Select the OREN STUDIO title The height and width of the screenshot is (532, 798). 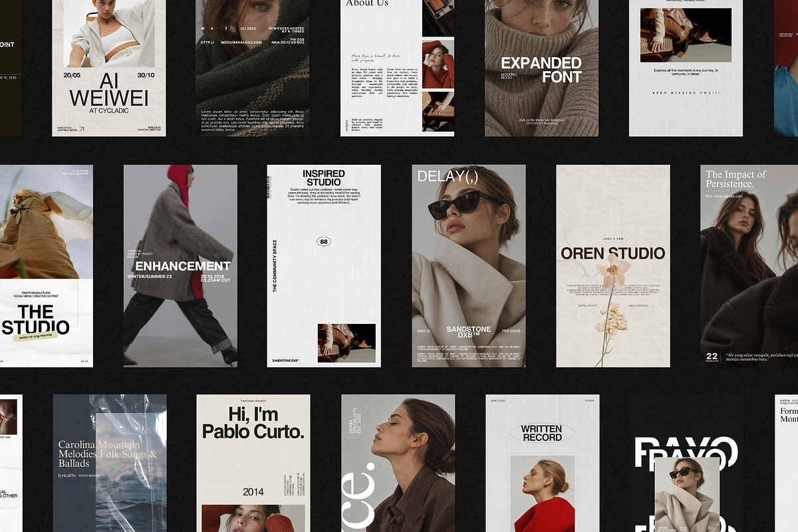tap(612, 253)
